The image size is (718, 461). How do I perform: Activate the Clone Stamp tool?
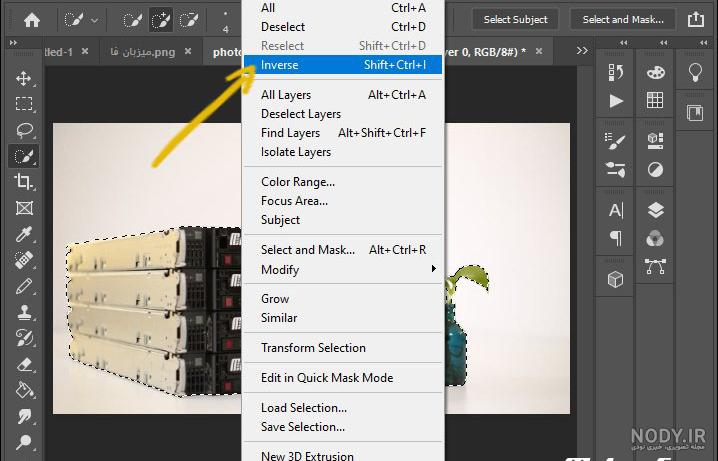[24, 312]
